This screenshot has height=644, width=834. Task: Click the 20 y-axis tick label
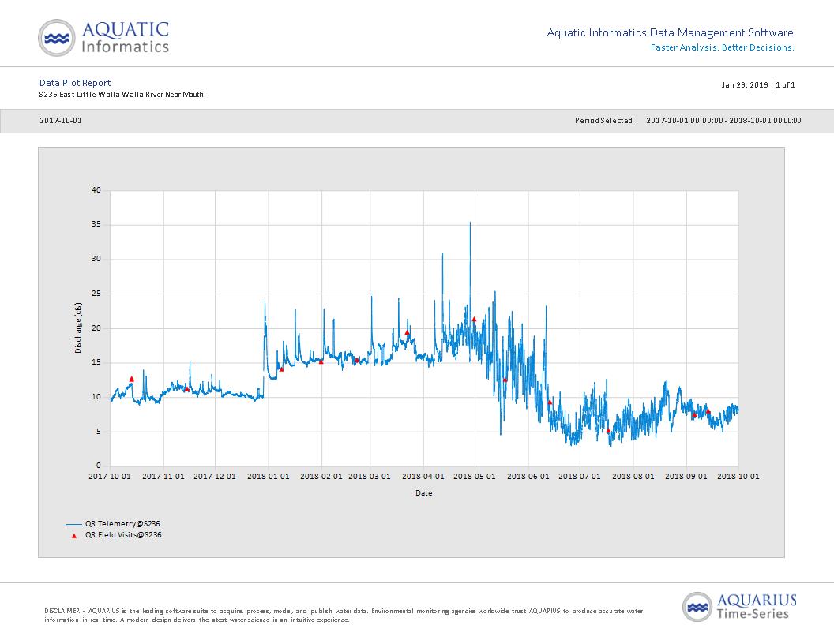[96, 328]
